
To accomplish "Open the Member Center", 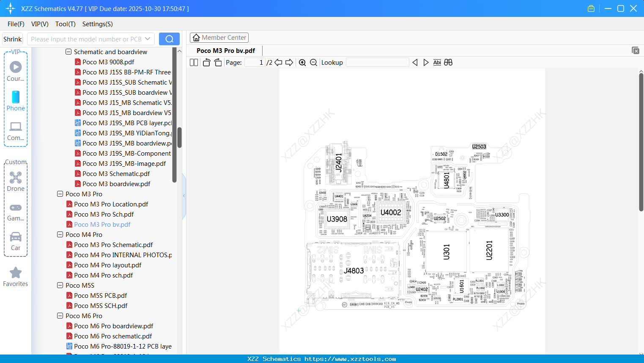I will click(x=219, y=38).
